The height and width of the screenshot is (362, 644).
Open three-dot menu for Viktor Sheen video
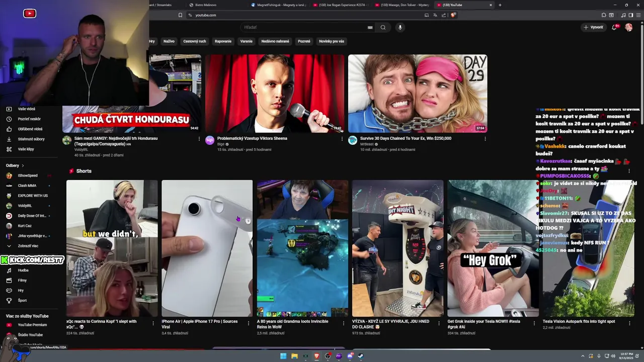[342, 139]
